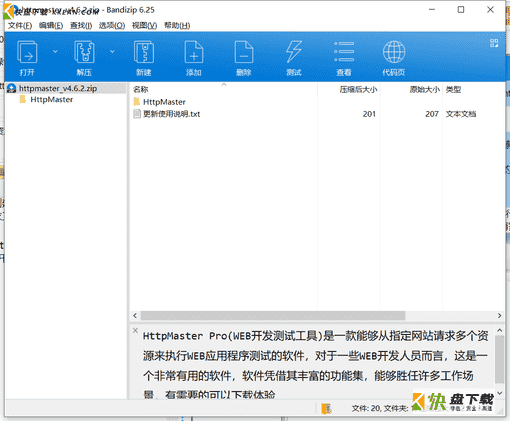
Task: Click the zip archive icon in tree
Action: click(x=11, y=88)
